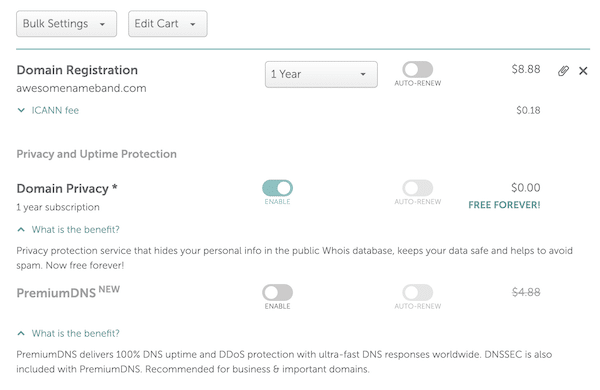Open the Edit Cart dropdown
Image resolution: width=600 pixels, height=390 pixels.
(x=168, y=24)
